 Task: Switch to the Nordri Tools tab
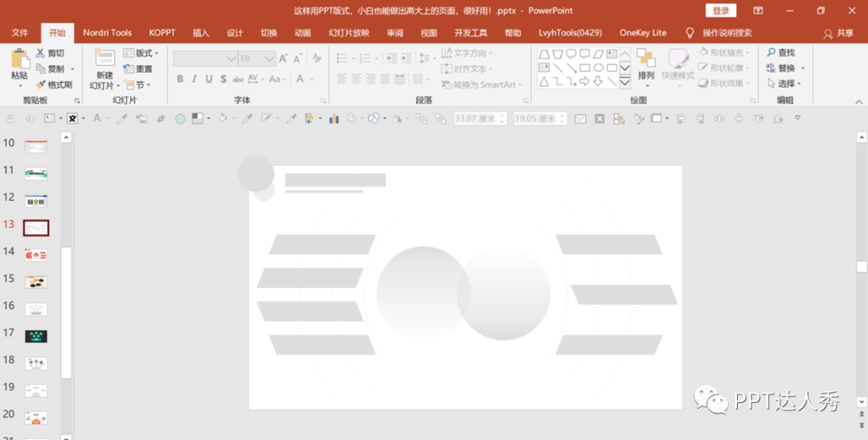pyautogui.click(x=108, y=33)
